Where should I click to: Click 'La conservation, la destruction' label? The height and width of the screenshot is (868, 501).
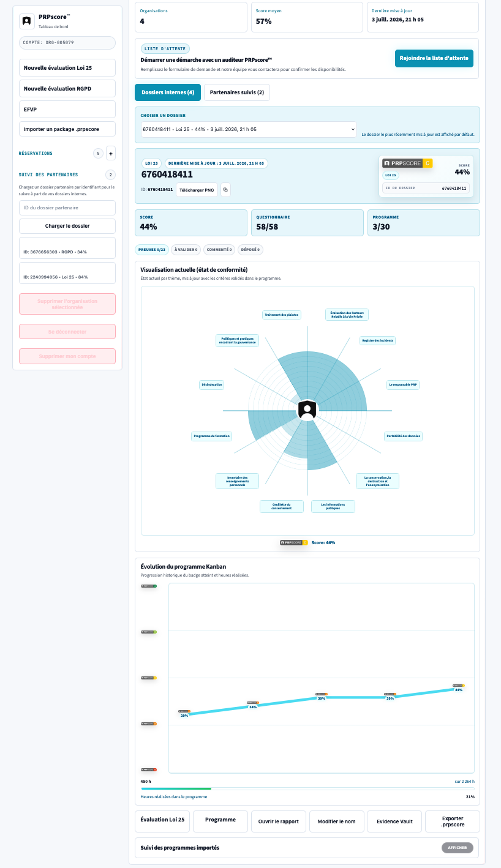coord(377,481)
